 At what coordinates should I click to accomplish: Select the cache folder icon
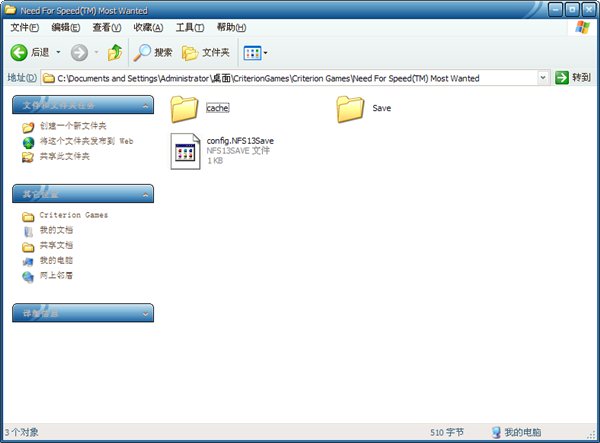pos(184,109)
